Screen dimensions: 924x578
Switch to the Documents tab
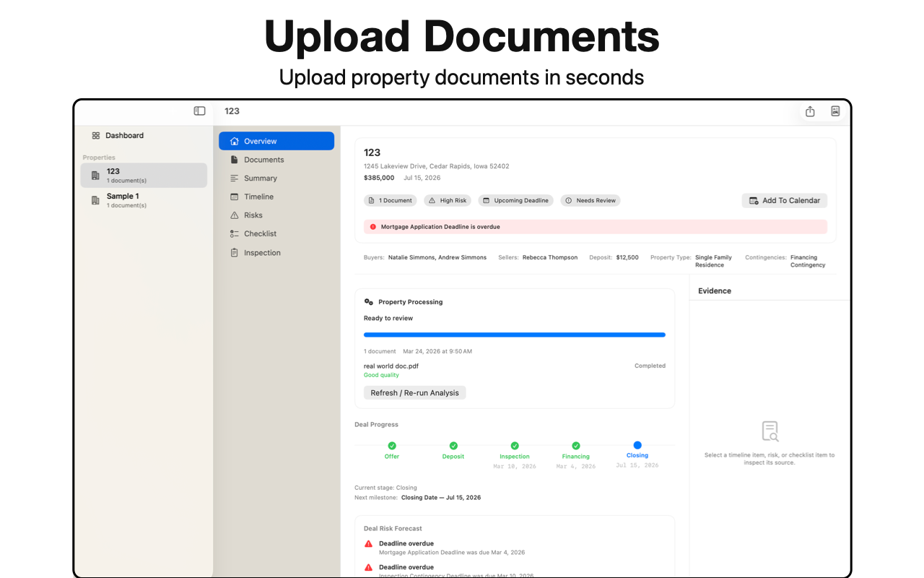(x=276, y=160)
